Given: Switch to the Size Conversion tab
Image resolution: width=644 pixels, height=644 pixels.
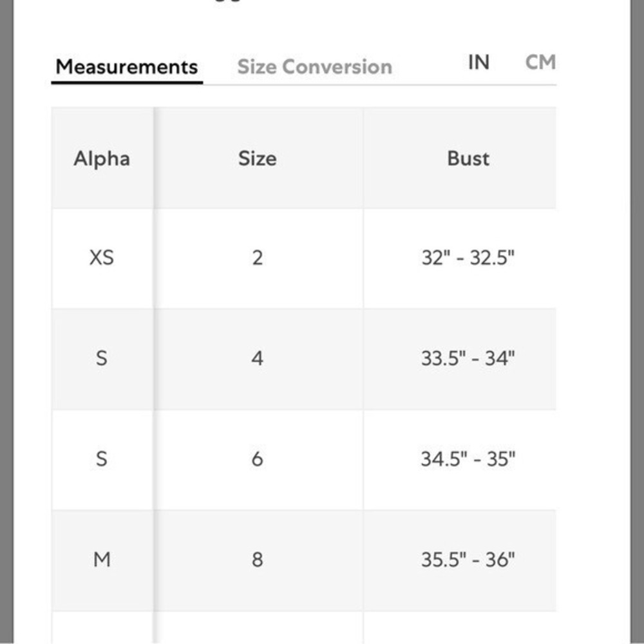Looking at the screenshot, I should [x=315, y=67].
